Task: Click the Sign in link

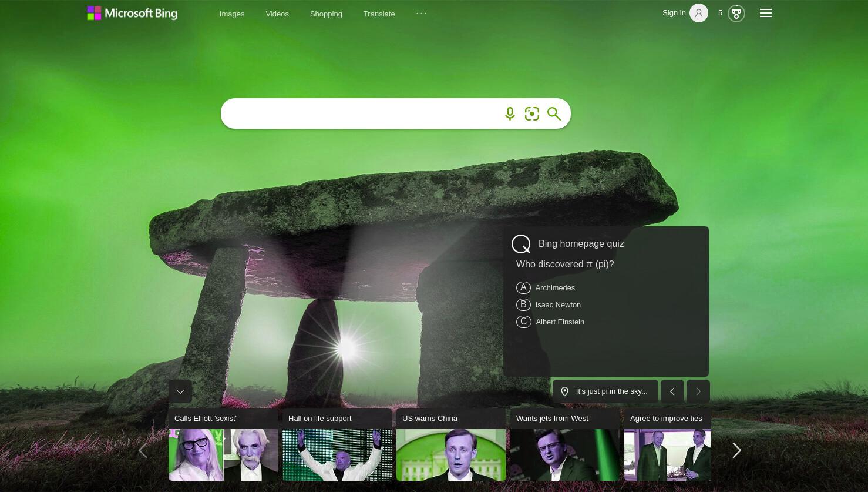Action: (674, 13)
